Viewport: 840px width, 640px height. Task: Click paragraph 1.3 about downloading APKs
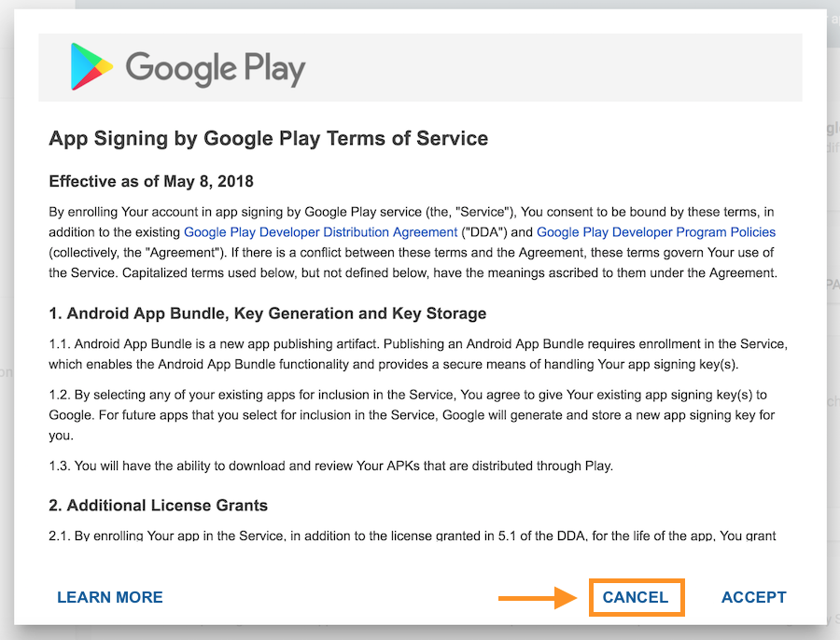click(x=331, y=466)
